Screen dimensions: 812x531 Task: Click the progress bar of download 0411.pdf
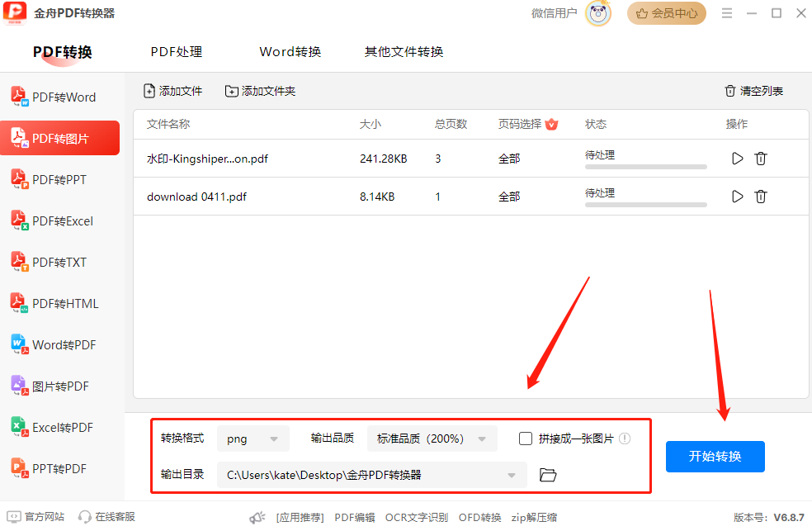[646, 205]
